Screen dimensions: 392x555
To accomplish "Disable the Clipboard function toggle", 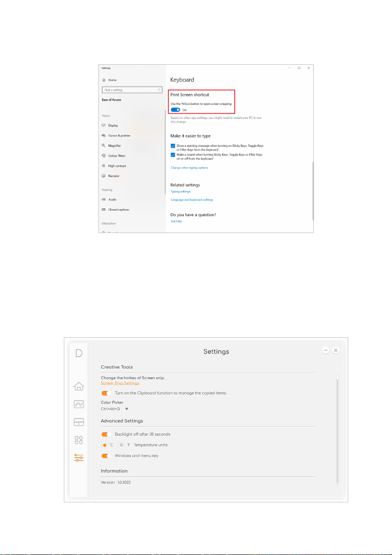I will click(x=107, y=393).
